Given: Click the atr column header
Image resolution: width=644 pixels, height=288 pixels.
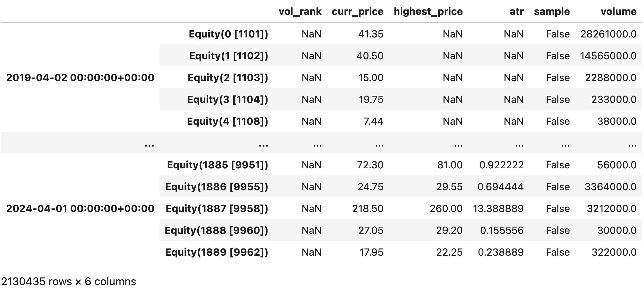Looking at the screenshot, I should pos(517,12).
